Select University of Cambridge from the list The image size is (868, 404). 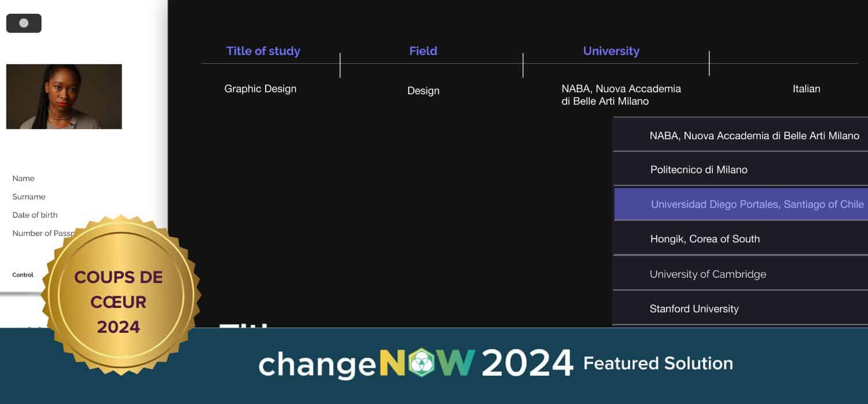pyautogui.click(x=707, y=274)
